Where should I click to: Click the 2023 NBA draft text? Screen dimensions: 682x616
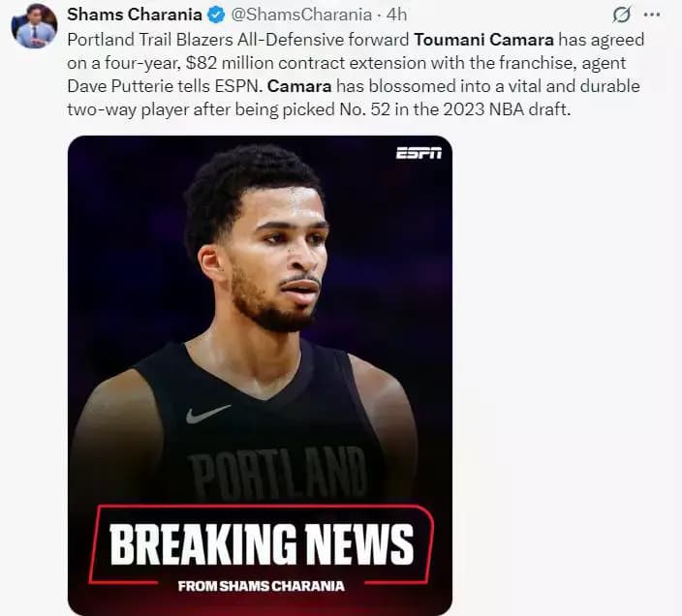507,109
